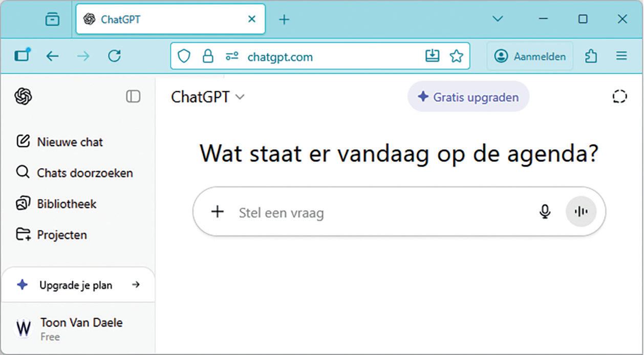Select the ChatGPT browser tab
644x355 pixels.
[x=170, y=19]
